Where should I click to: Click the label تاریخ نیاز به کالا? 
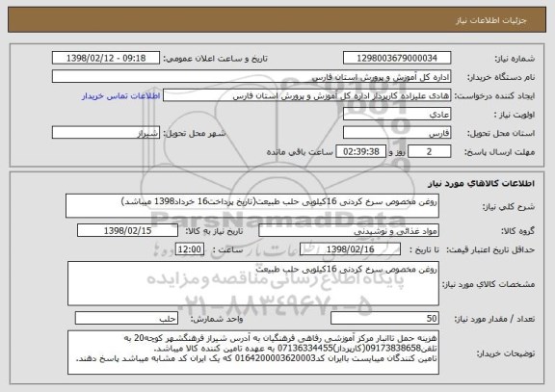(214, 231)
